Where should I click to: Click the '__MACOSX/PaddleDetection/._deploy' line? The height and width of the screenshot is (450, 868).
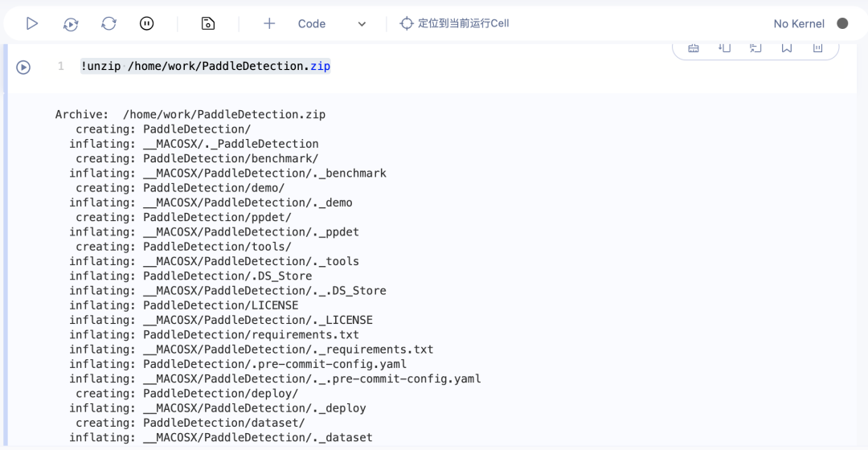tap(218, 408)
